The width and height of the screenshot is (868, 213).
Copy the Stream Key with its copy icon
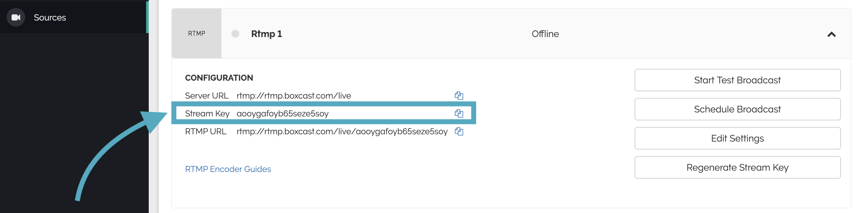pos(458,113)
